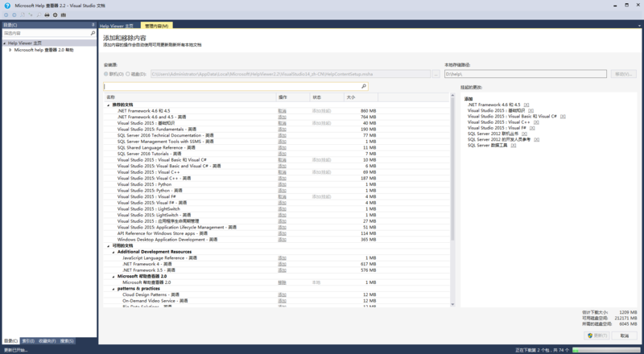Image resolution: width=644 pixels, height=354 pixels.
Task: Click the Print icon in toolbar
Action: [x=47, y=14]
